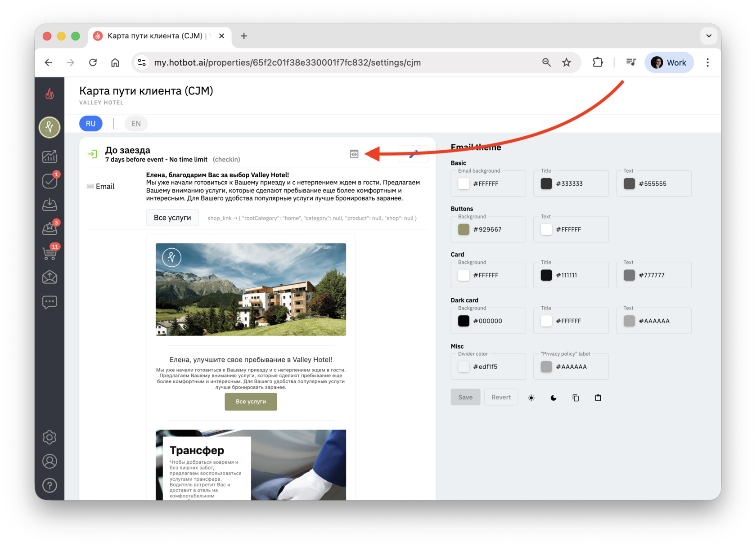Close the Карта пути клиента browser tab

(221, 36)
